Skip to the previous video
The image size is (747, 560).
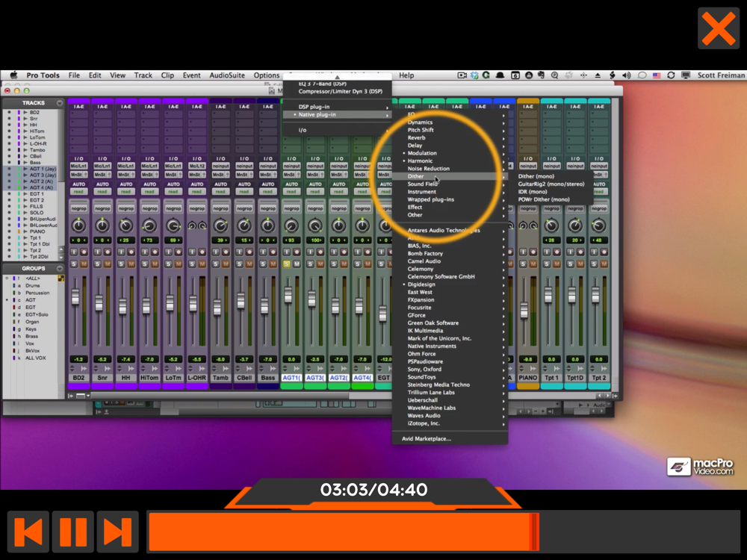[28, 532]
